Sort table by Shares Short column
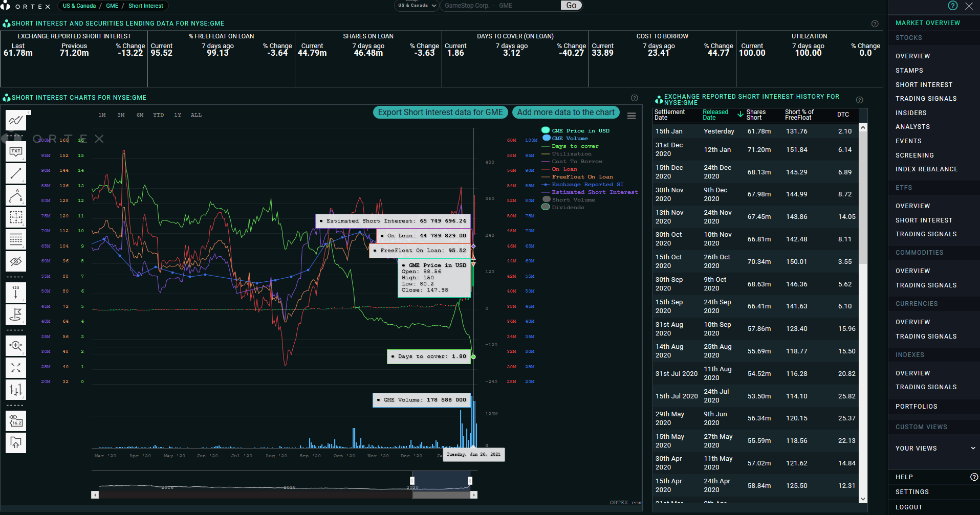This screenshot has width=980, height=515. (x=756, y=115)
